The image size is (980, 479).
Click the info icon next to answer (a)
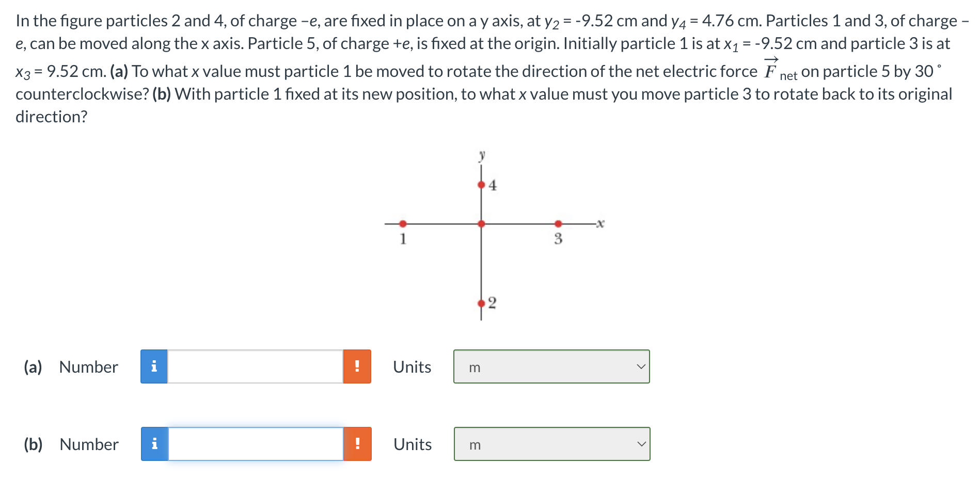(153, 366)
